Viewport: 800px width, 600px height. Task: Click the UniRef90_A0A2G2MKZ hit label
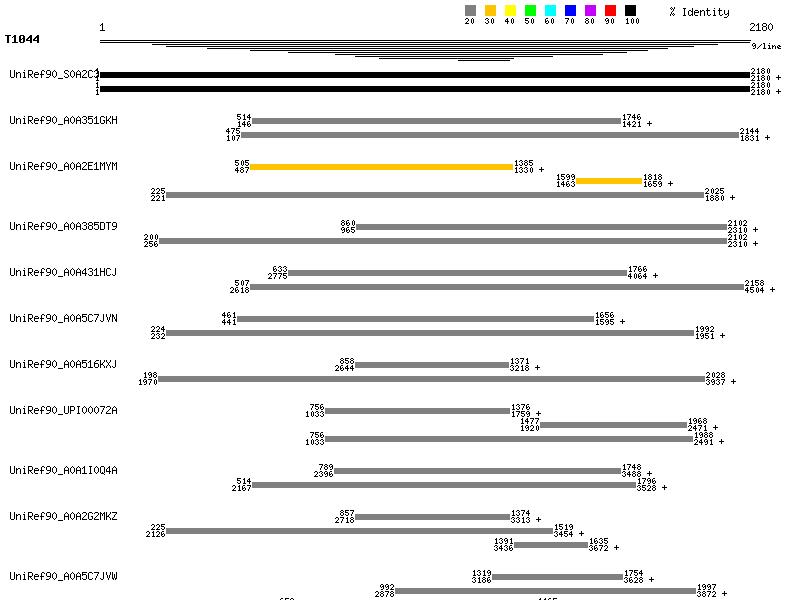(63, 516)
